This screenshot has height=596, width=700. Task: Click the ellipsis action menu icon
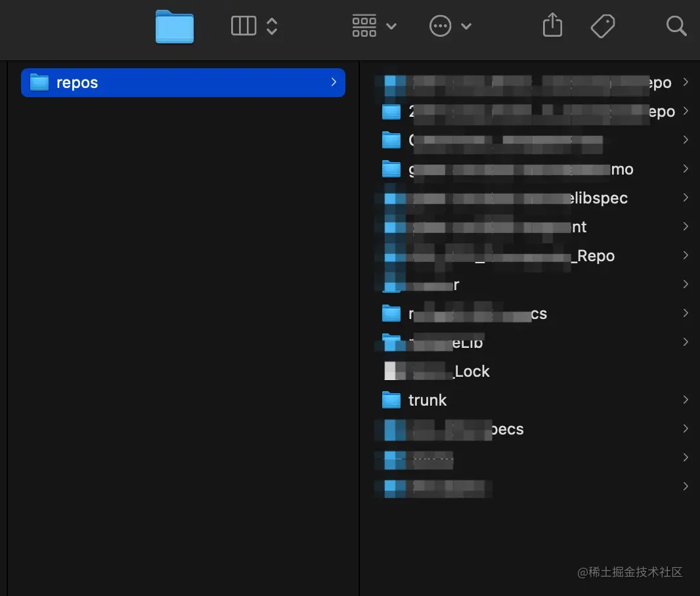(x=440, y=26)
